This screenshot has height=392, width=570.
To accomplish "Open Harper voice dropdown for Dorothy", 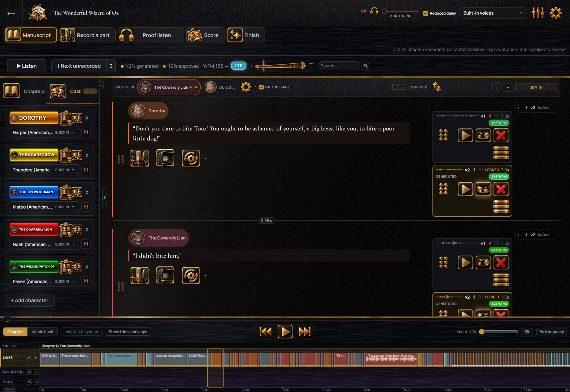I will tap(43, 132).
